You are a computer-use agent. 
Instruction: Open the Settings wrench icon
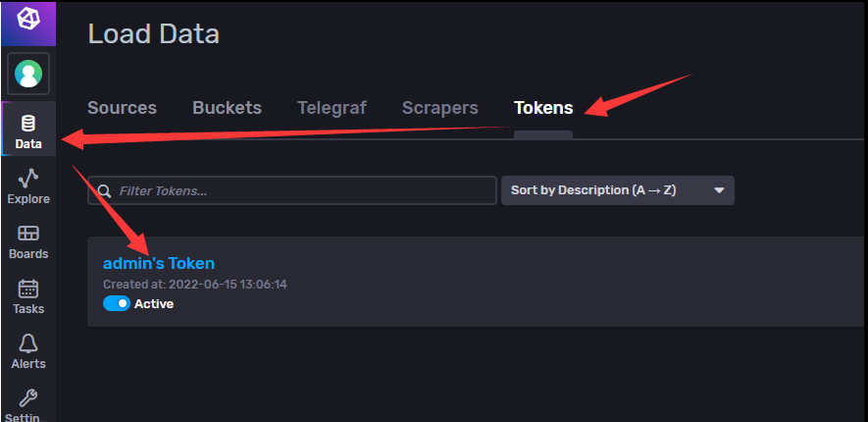coord(28,398)
